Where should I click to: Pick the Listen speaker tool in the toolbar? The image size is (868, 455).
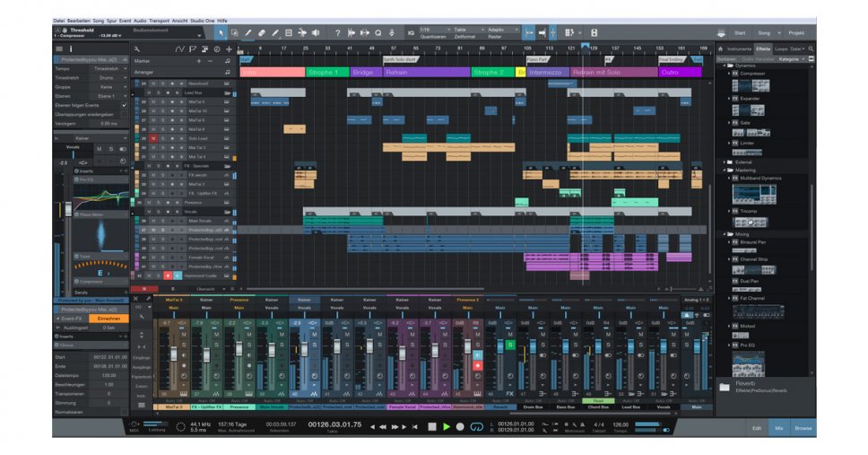click(x=314, y=32)
